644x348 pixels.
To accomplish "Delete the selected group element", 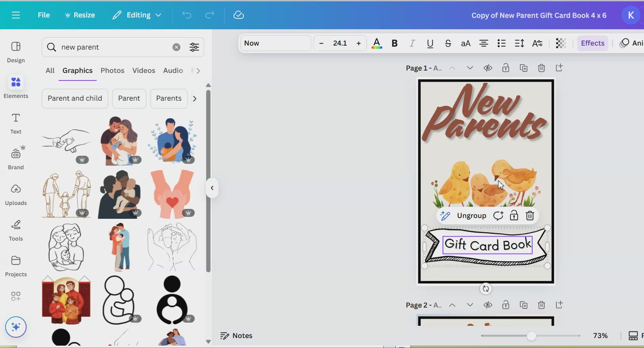I will pyautogui.click(x=530, y=216).
